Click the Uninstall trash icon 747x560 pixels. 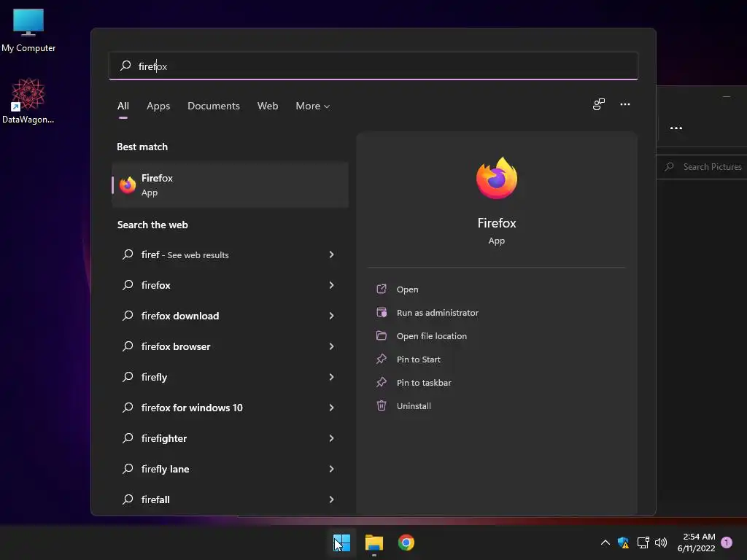[381, 405]
